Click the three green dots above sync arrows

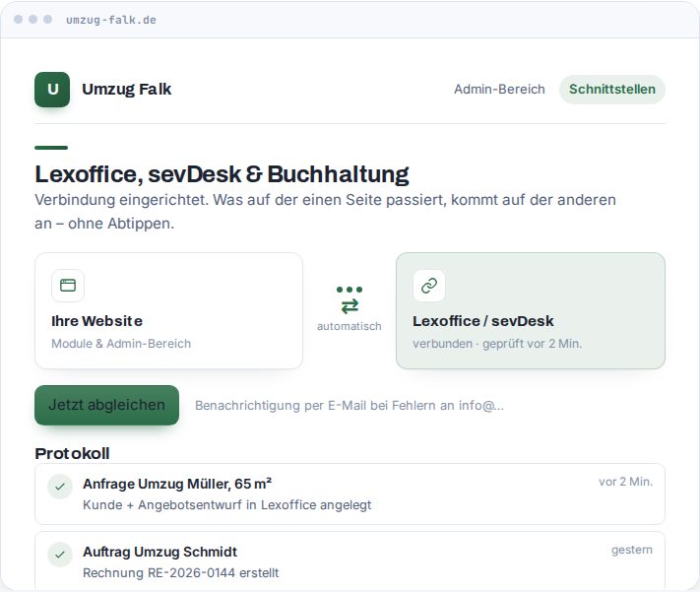(x=350, y=290)
